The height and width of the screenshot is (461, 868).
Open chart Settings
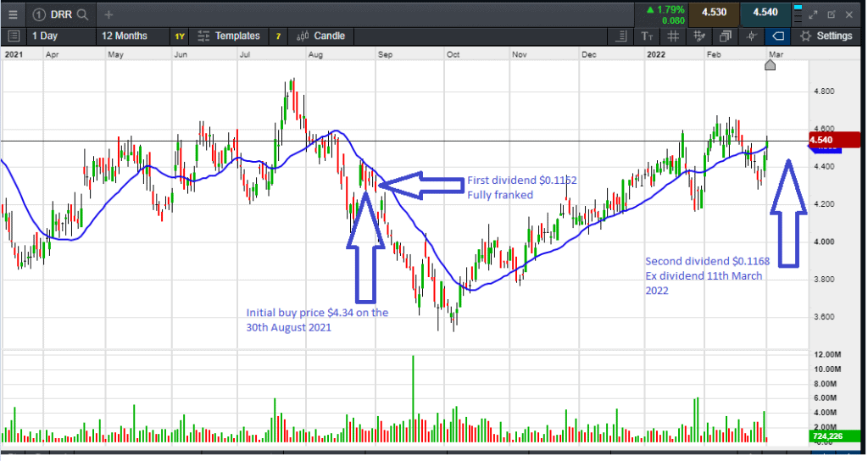[x=826, y=36]
